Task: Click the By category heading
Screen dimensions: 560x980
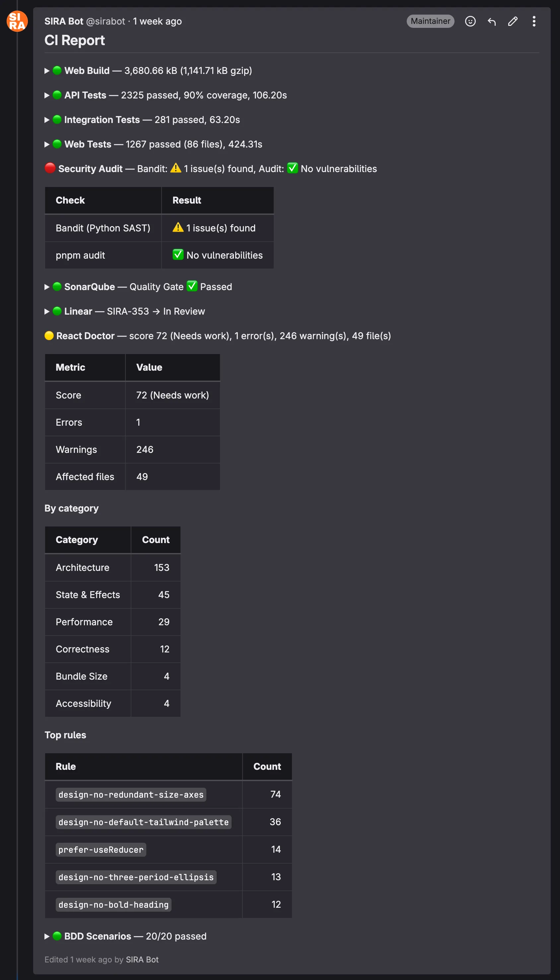Action: click(x=72, y=509)
